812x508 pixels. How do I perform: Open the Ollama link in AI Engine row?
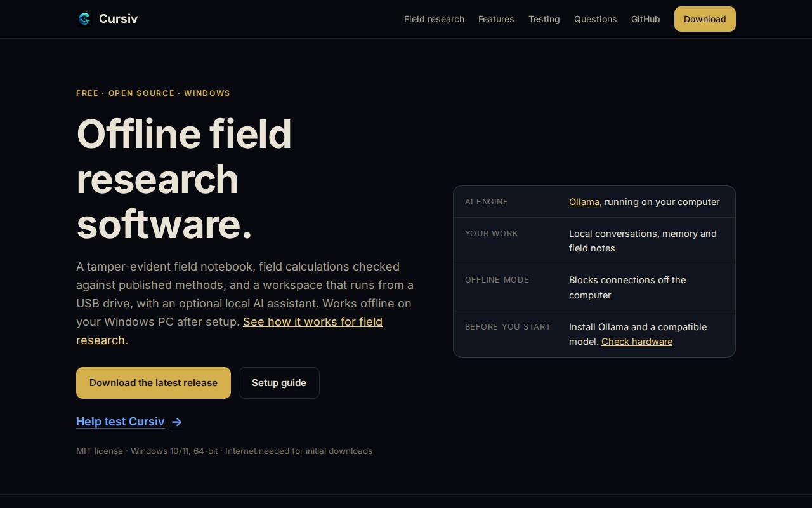click(584, 202)
